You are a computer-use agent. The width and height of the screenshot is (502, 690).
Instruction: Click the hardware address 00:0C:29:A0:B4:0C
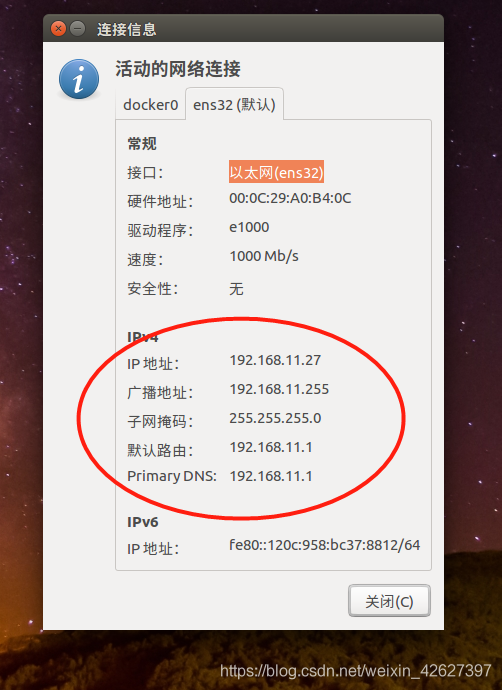[x=290, y=198]
